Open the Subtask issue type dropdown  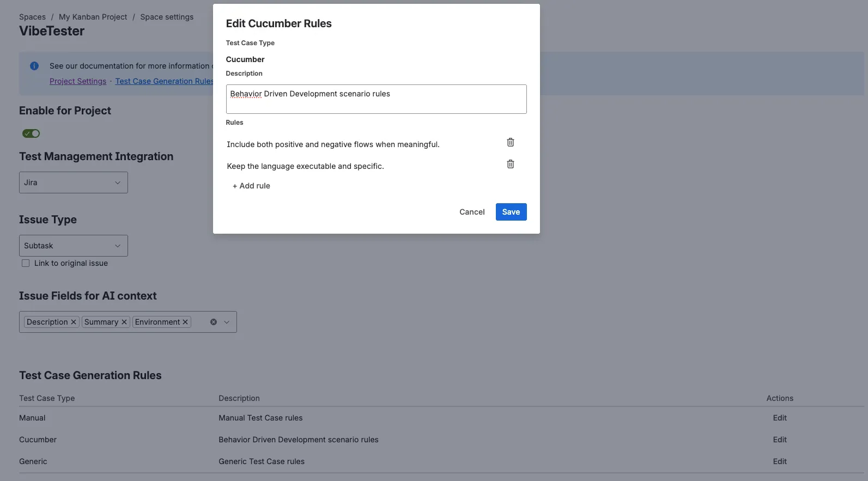click(74, 246)
